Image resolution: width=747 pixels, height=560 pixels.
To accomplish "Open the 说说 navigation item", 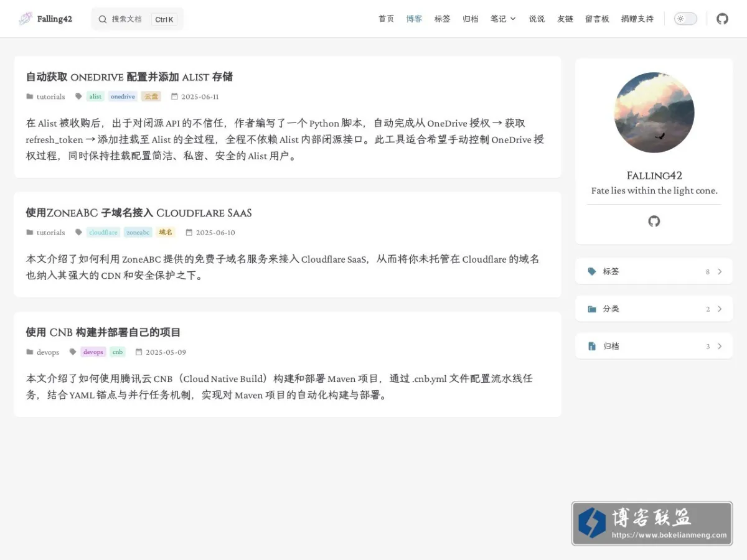I will [537, 19].
